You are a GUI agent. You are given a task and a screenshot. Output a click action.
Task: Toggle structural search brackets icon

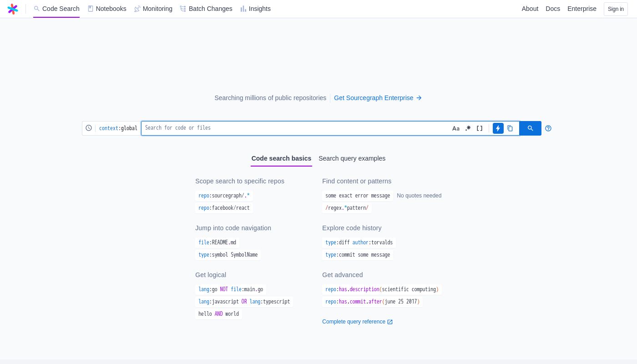(480, 128)
